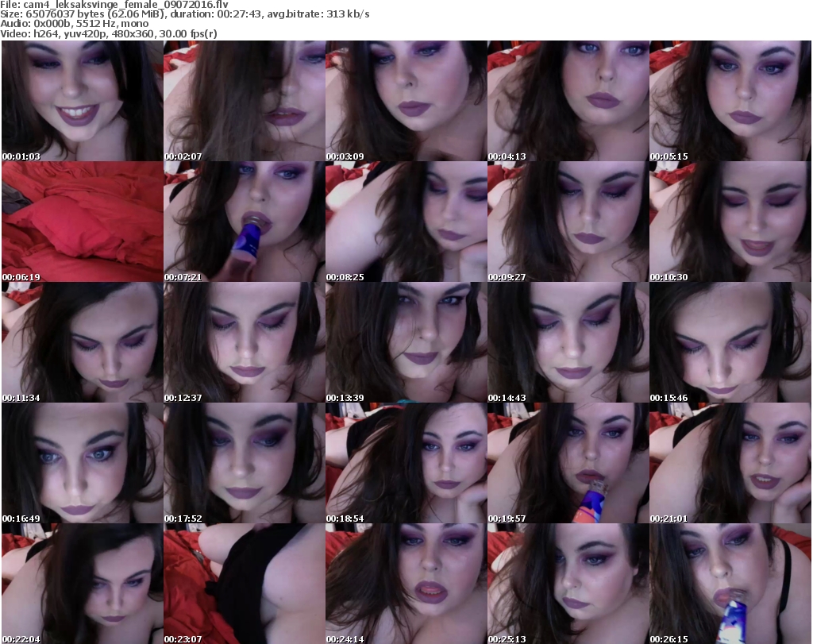Select the thumbnail stamped 00:21:01

730,463
